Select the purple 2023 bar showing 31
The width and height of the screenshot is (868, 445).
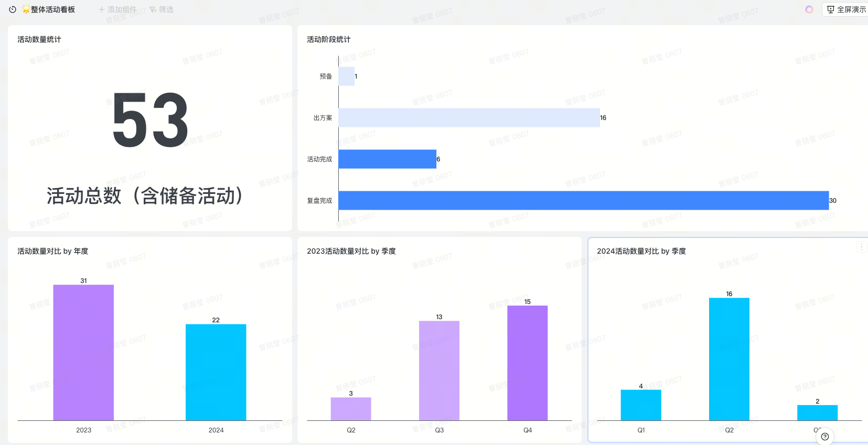pos(83,352)
